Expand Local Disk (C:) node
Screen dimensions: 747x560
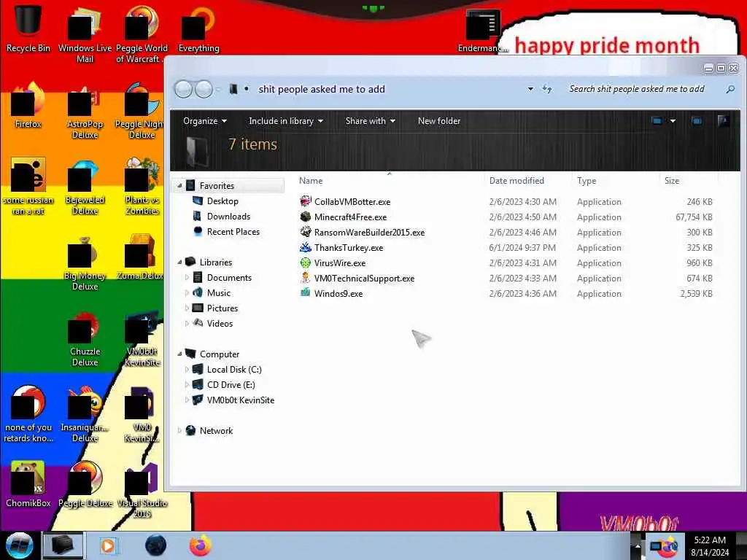point(187,369)
